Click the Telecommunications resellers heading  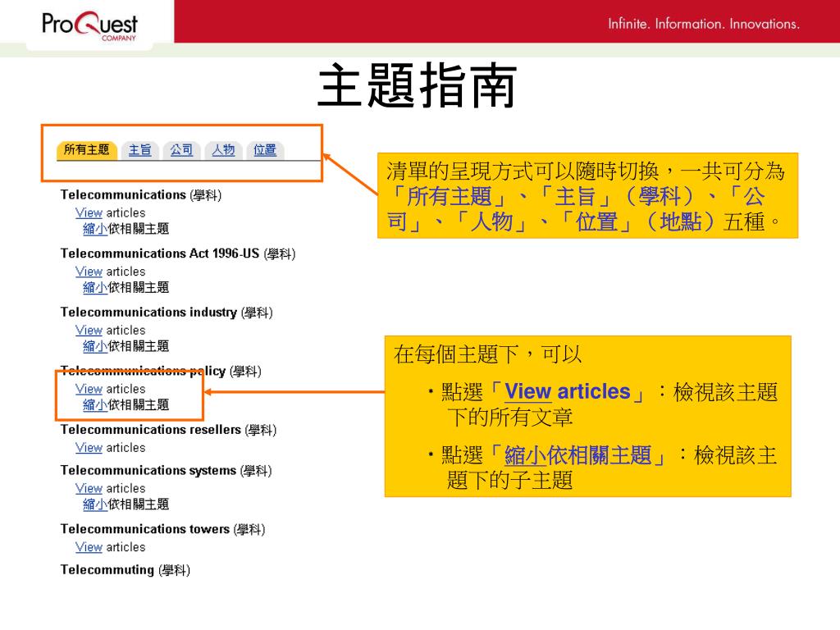(169, 430)
